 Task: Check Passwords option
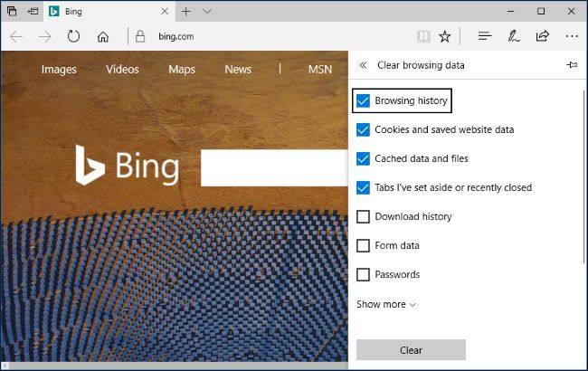[363, 274]
